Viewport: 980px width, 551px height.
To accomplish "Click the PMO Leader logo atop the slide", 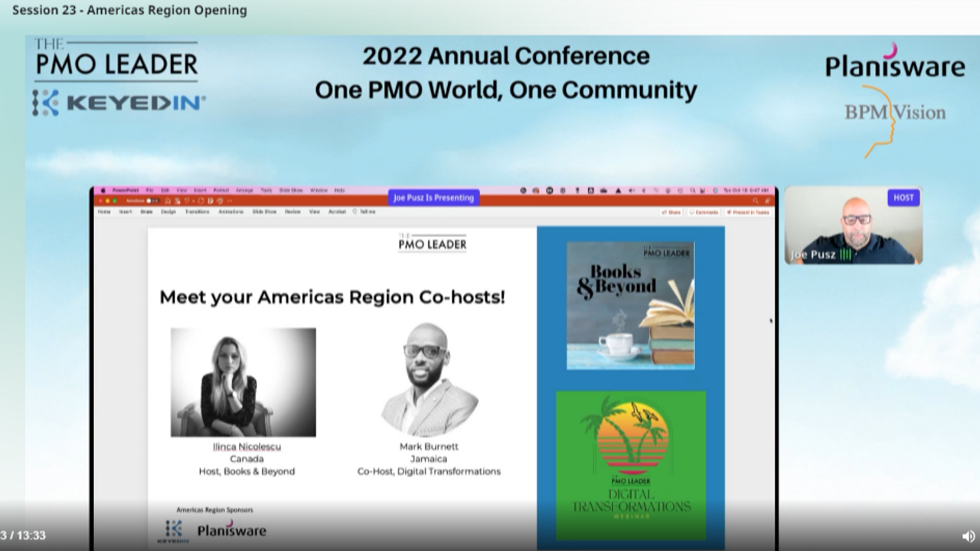I will tap(433, 242).
